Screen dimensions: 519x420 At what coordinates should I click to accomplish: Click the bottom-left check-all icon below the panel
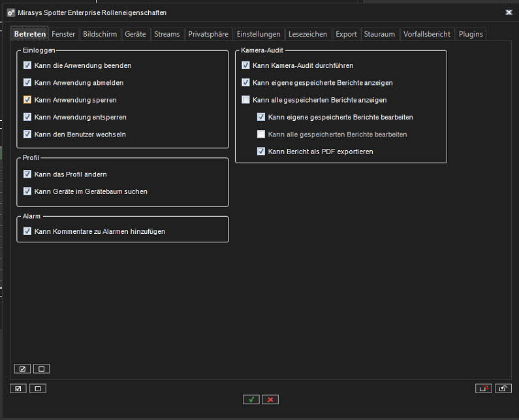18,389
